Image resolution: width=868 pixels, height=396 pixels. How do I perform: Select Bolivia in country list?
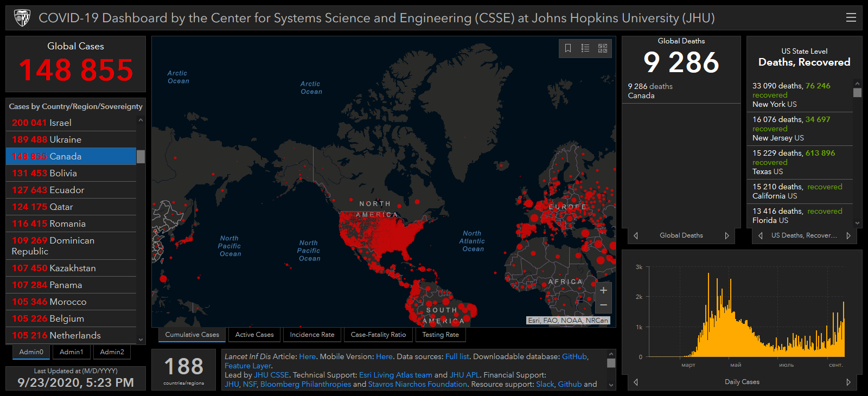coord(71,173)
